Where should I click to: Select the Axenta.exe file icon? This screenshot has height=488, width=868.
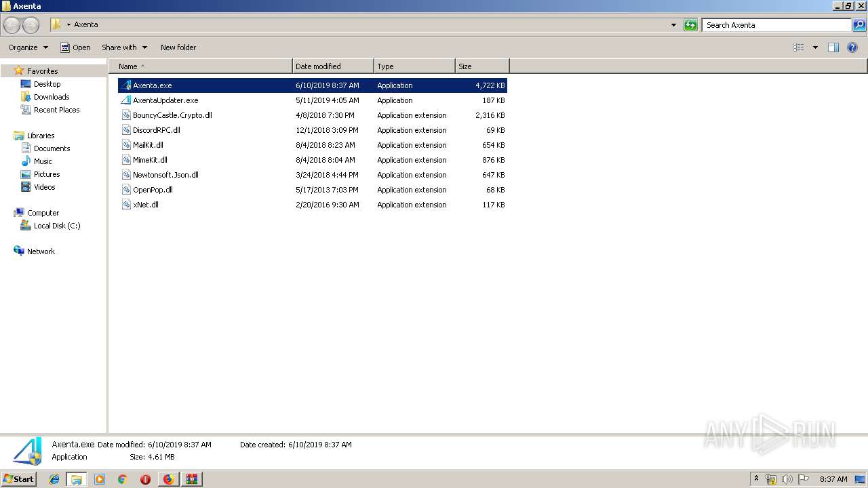tap(126, 85)
